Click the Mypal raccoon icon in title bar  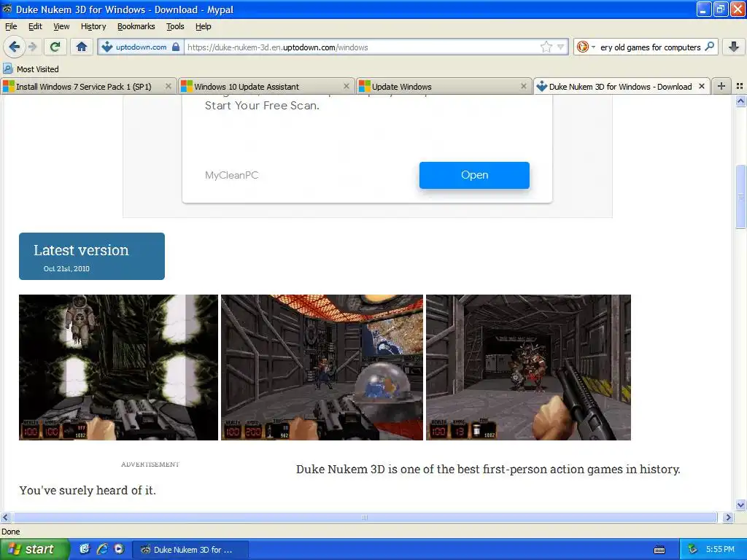tap(7, 9)
